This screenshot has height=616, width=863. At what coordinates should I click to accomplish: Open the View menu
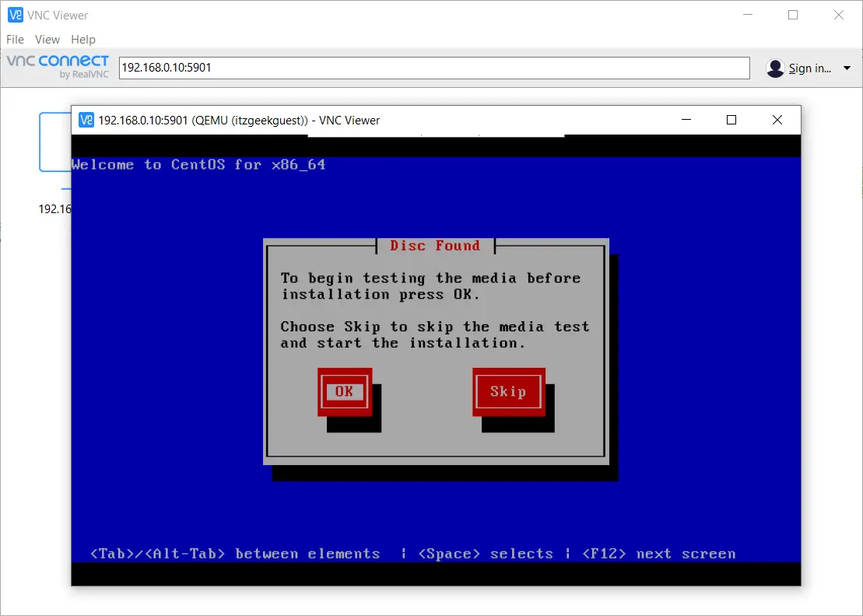[47, 40]
